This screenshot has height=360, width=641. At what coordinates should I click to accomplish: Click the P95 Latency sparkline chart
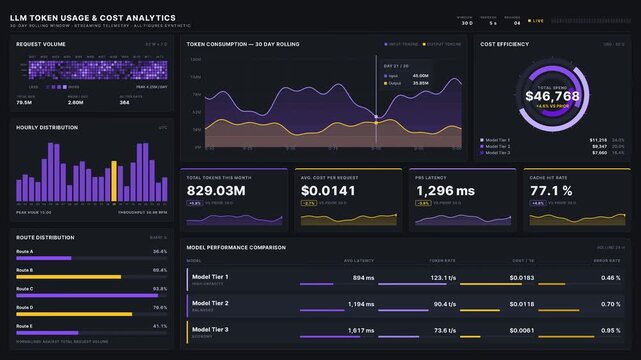(463, 219)
